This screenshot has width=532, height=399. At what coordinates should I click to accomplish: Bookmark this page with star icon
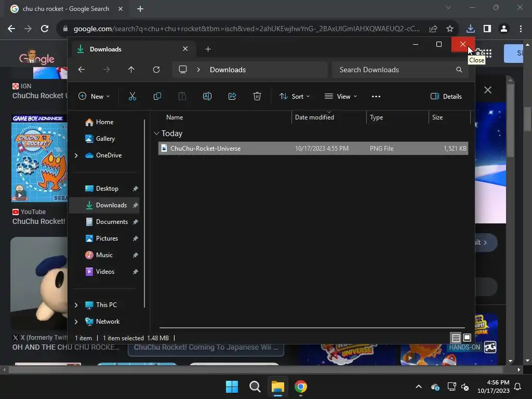coord(450,29)
